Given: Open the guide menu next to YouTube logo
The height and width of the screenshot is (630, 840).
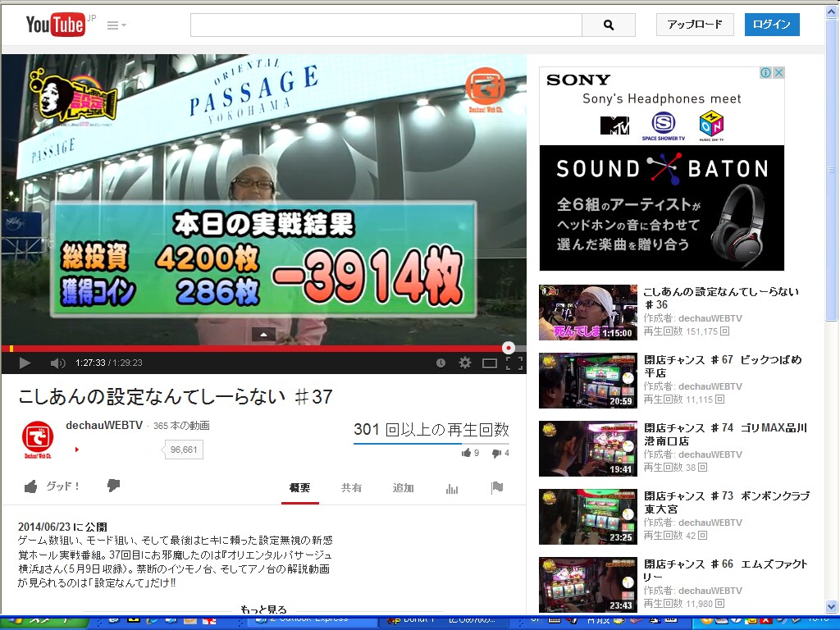Looking at the screenshot, I should point(116,25).
